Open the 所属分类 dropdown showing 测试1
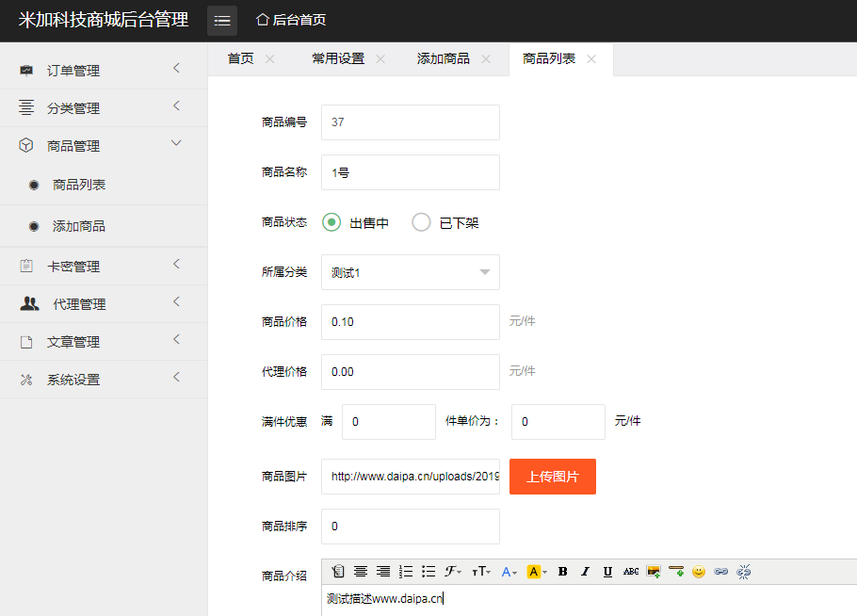 (410, 272)
